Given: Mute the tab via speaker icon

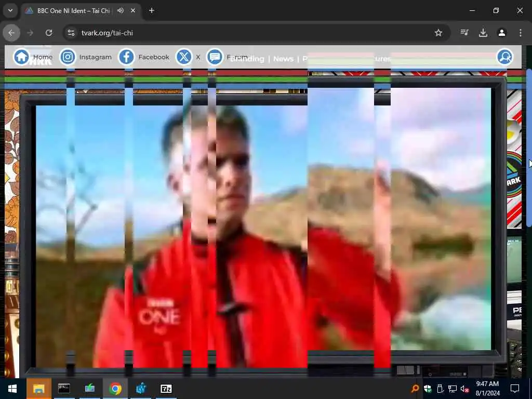Looking at the screenshot, I should coord(121,10).
